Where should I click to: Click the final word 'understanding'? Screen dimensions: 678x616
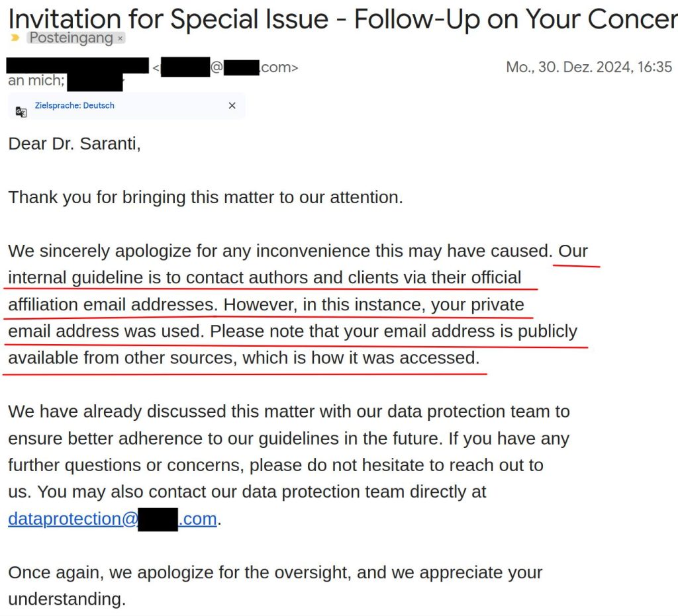tap(65, 599)
